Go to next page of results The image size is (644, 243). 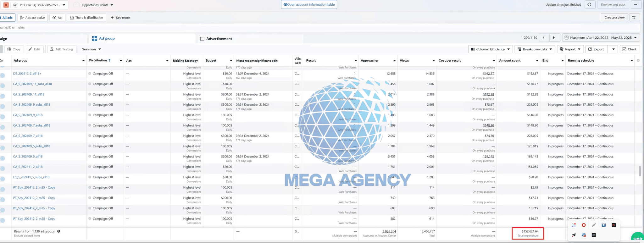[554, 38]
